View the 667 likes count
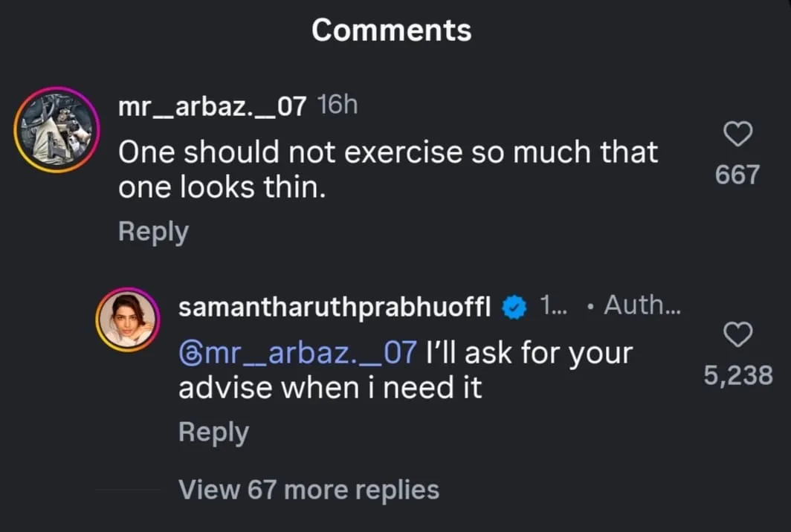Screen dimensions: 791x532 point(737,175)
